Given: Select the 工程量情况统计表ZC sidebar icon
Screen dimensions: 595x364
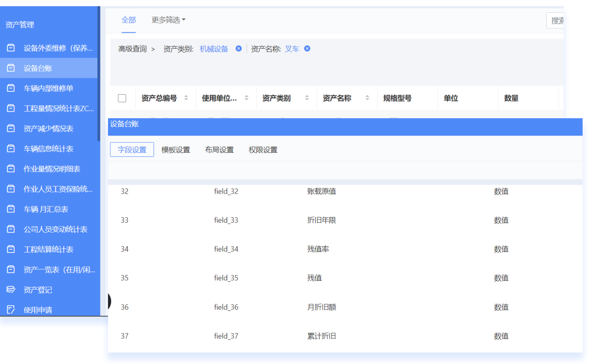Looking at the screenshot, I should coord(11,108).
